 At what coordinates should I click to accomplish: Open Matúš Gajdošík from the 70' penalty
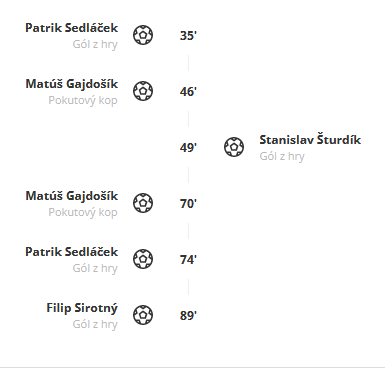(x=72, y=196)
